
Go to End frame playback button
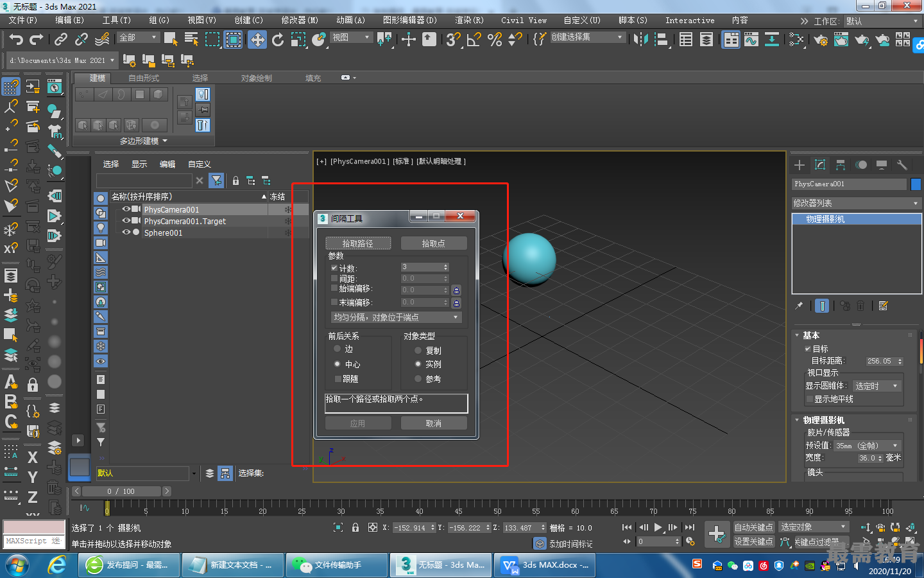click(x=690, y=527)
